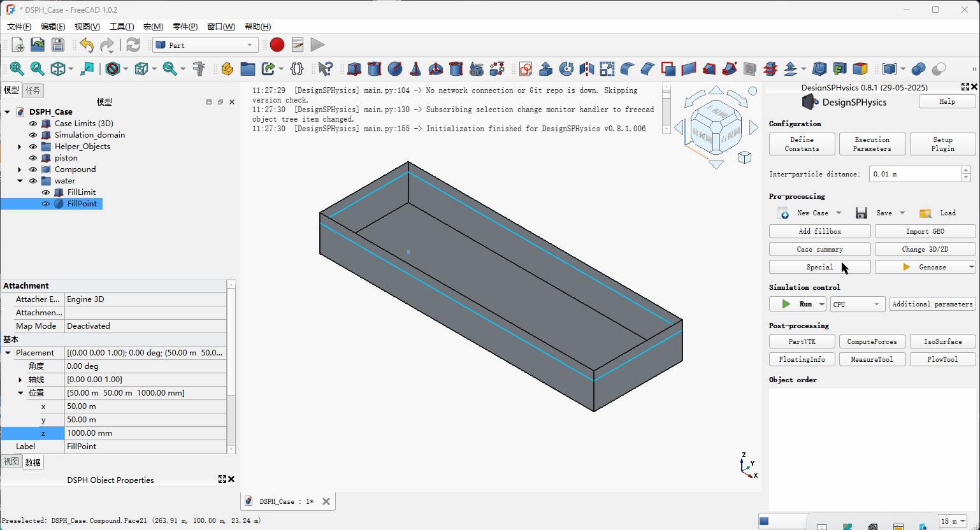This screenshot has height=530, width=980.
Task: Open the 工具(T) menu
Action: point(122,27)
